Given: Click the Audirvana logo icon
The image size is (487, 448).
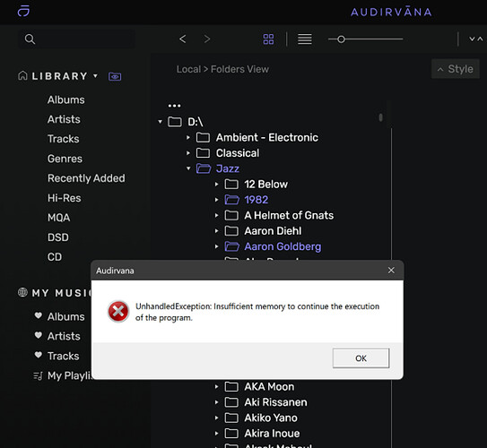Looking at the screenshot, I should (23, 11).
